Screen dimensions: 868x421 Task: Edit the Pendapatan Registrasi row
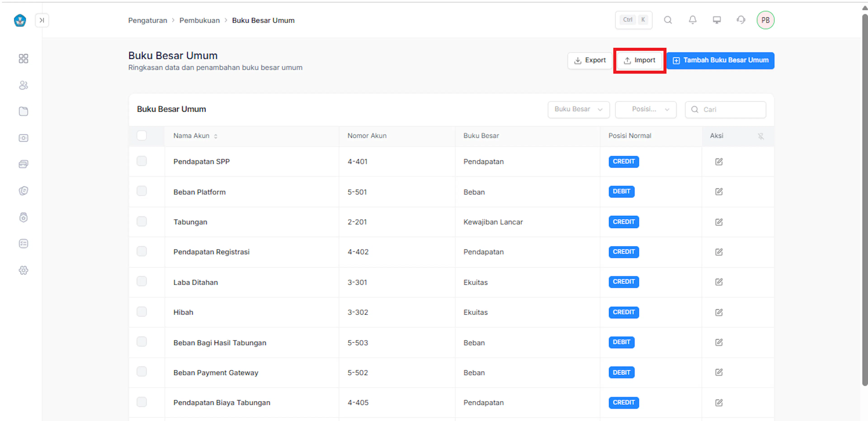tap(719, 252)
